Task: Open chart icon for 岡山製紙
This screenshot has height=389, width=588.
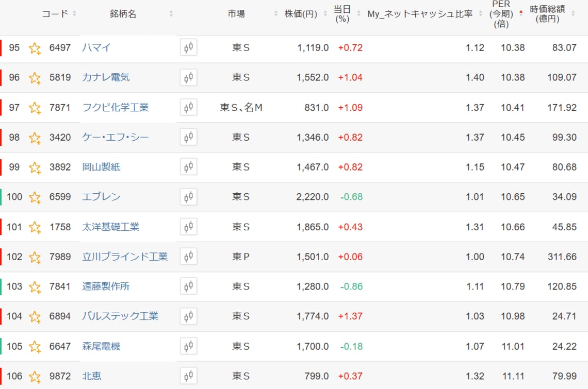Action: pos(189,167)
